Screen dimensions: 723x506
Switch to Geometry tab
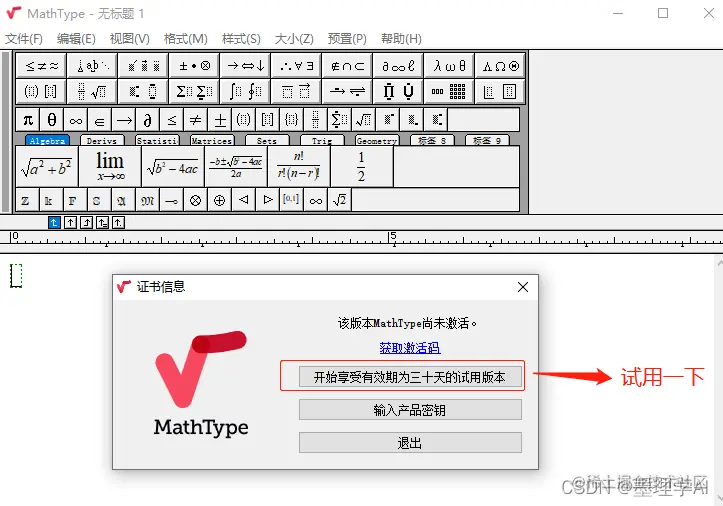[x=377, y=140]
